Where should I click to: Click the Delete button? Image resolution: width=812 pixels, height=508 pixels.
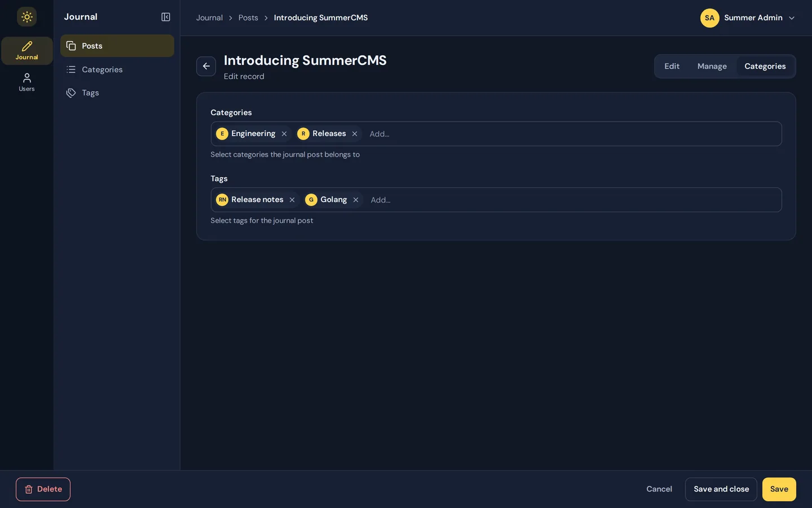tap(43, 489)
